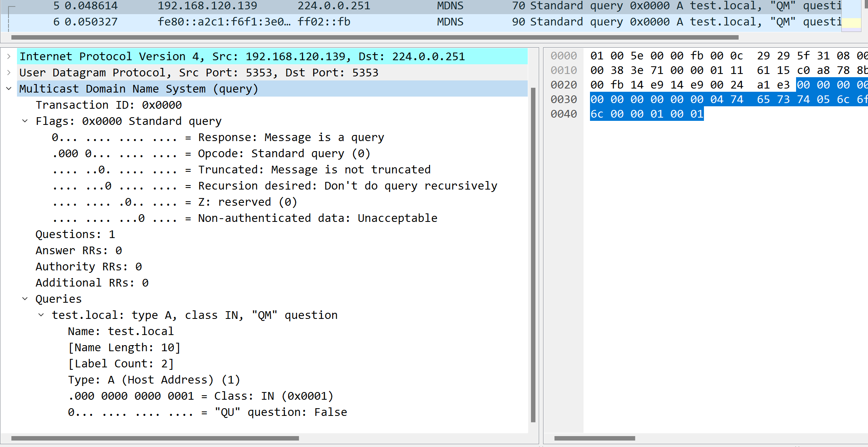Collapse the Flags: 0x0000 subtree
868x447 pixels.
click(x=25, y=121)
